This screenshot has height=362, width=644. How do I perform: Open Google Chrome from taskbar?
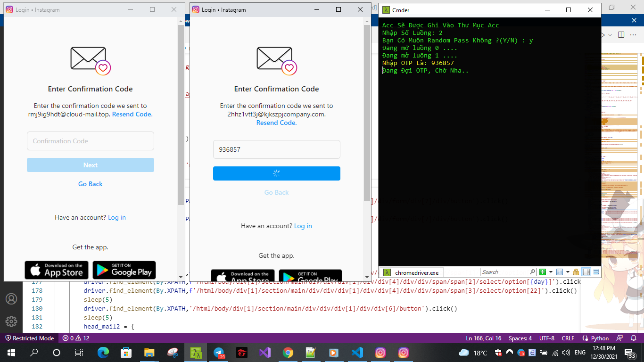(x=288, y=352)
